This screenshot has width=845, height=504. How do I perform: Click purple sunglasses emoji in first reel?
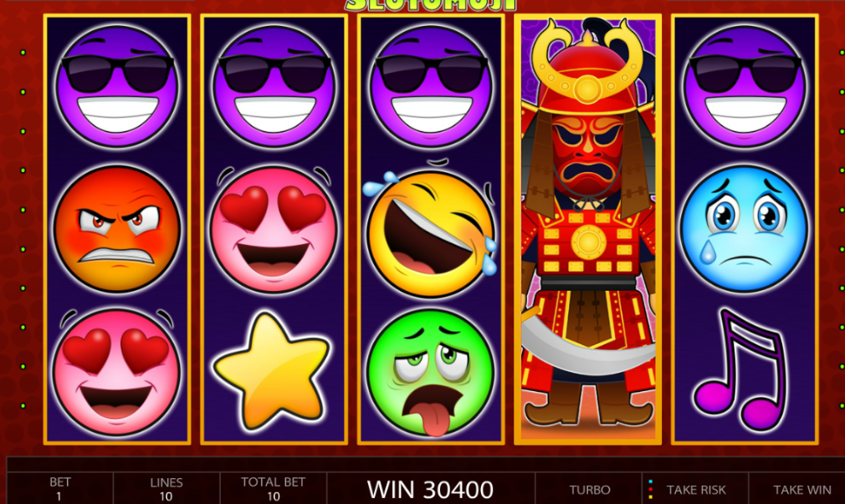[x=117, y=86]
